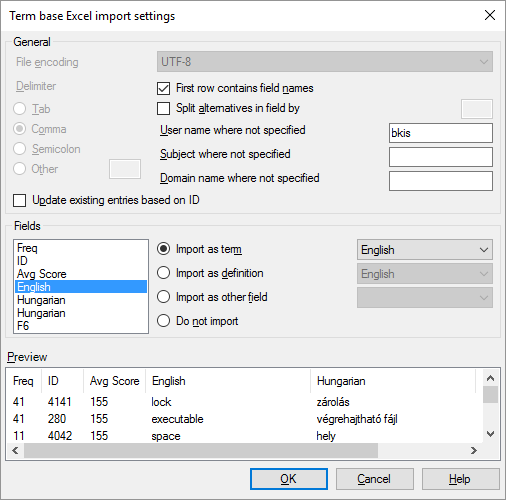Open the definition language dropdown
Screen dimensions: 506x500
tap(425, 274)
